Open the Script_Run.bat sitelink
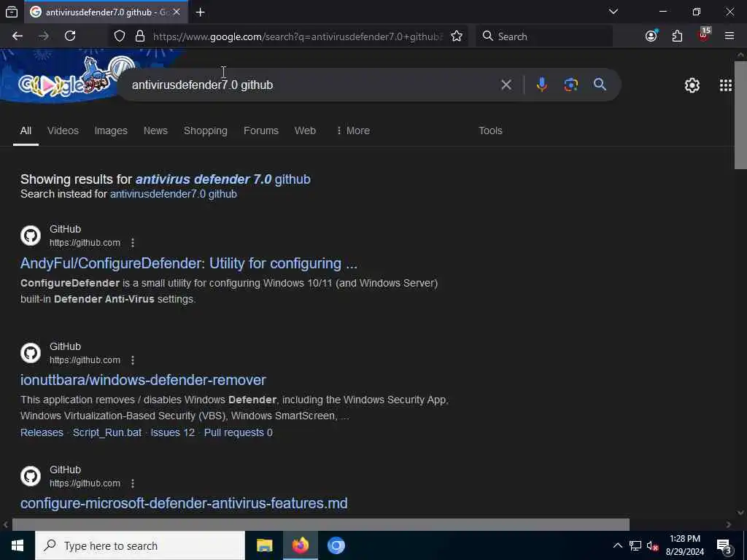 [x=107, y=432]
